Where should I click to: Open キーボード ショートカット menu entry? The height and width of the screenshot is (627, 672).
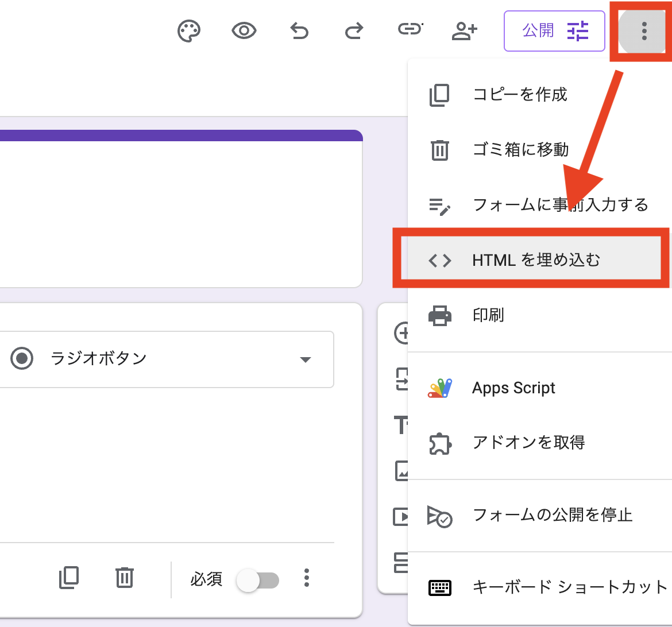(x=569, y=587)
